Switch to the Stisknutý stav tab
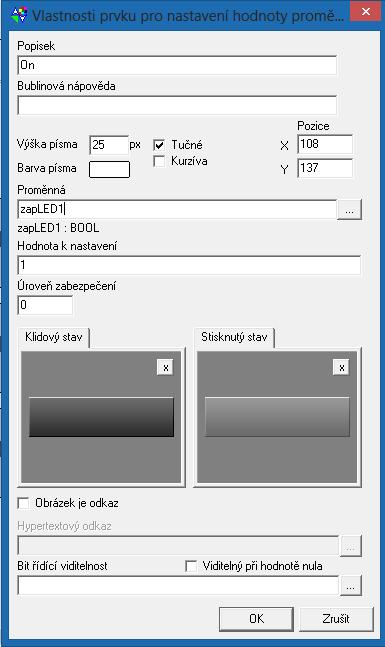The height and width of the screenshot is (647, 385). pyautogui.click(x=234, y=337)
